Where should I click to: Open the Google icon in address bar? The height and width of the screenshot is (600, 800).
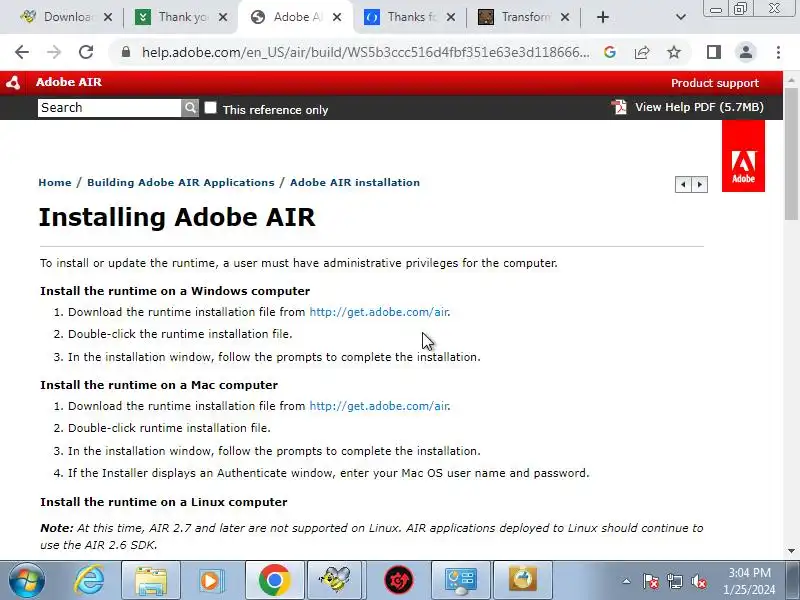[610, 52]
